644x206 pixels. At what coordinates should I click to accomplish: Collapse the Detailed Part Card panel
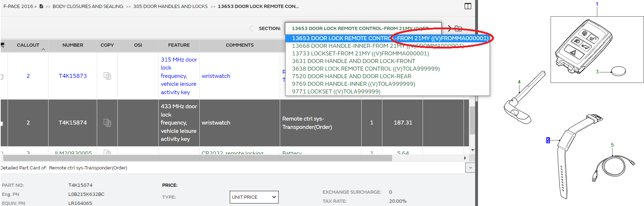(x=470, y=168)
